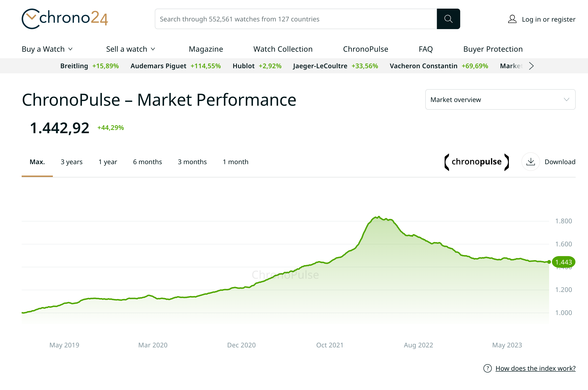Click the Chrono24 logo
Screen dimensions: 588x390
(x=65, y=19)
